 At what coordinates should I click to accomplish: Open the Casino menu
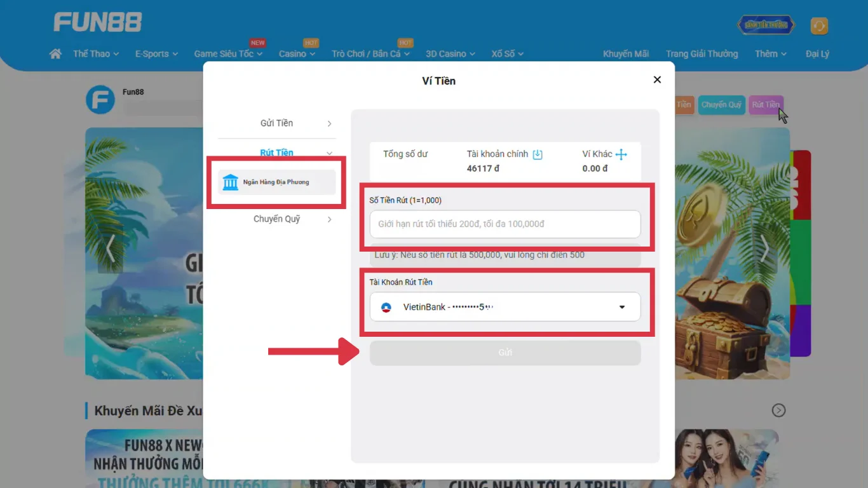pos(297,54)
